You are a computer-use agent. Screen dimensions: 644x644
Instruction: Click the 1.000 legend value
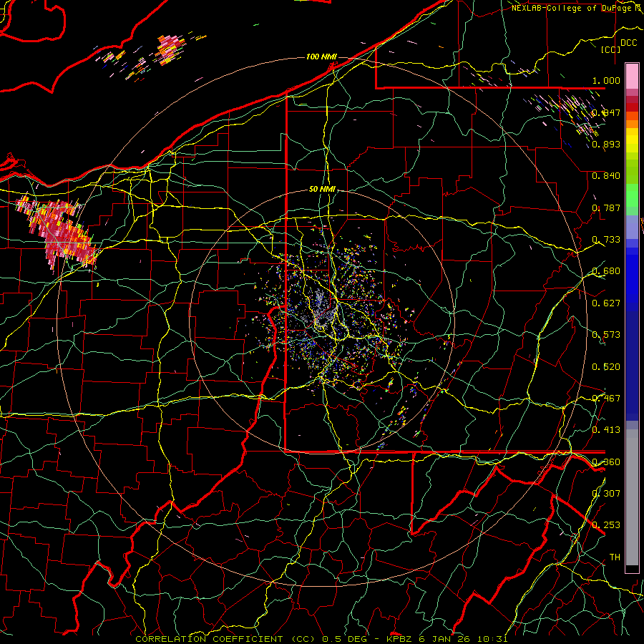coord(606,80)
